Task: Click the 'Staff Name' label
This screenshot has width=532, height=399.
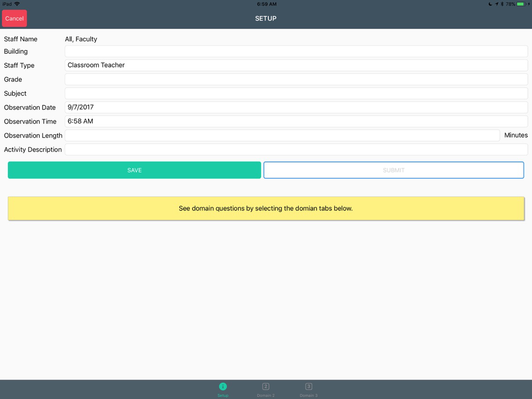Action: coord(21,39)
